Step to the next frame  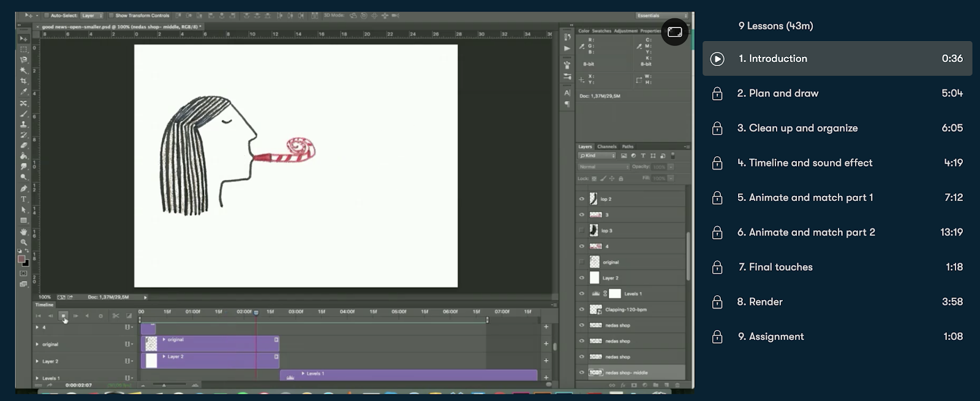75,316
